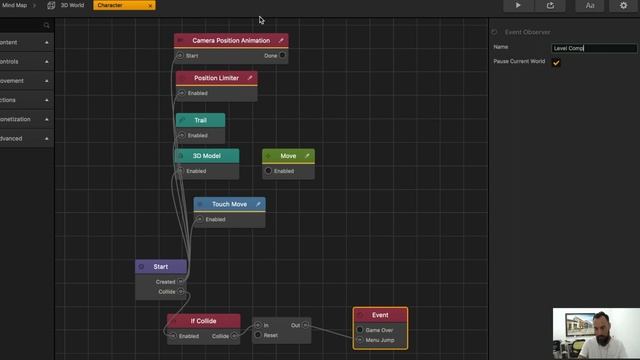This screenshot has width=640, height=360.
Task: Edit Position Limiter node pencil icon
Action: (250, 78)
